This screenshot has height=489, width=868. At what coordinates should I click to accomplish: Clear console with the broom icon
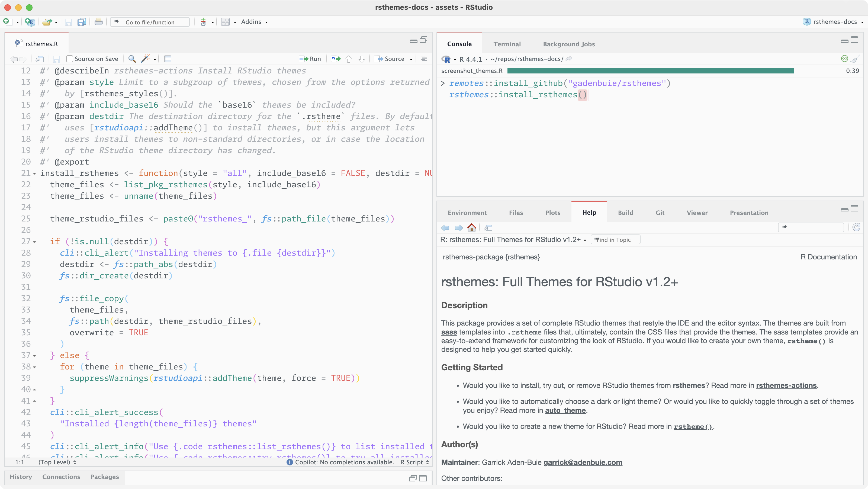pos(855,59)
